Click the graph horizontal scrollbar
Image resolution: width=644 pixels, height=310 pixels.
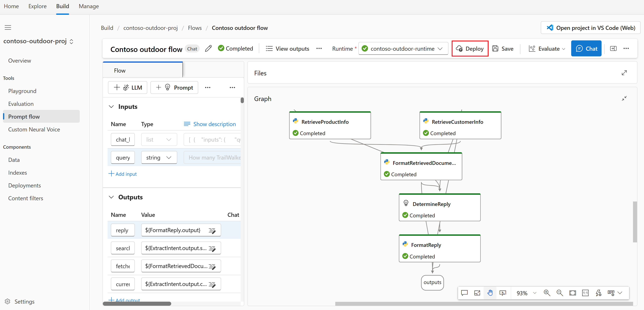tap(484, 304)
